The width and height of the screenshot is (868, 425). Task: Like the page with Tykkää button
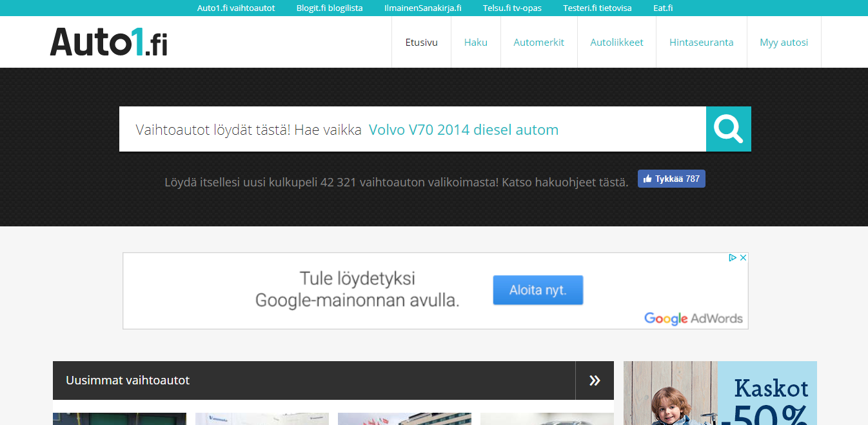(x=671, y=179)
